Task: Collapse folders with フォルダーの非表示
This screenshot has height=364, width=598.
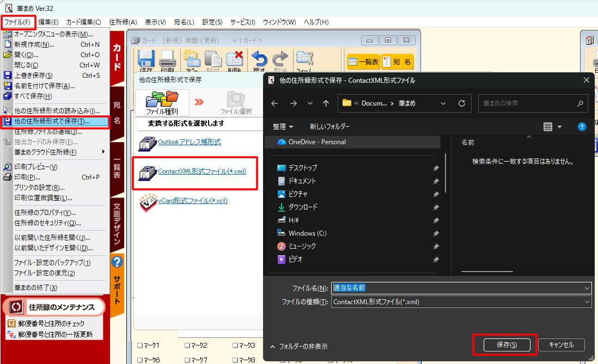Action: (x=298, y=346)
